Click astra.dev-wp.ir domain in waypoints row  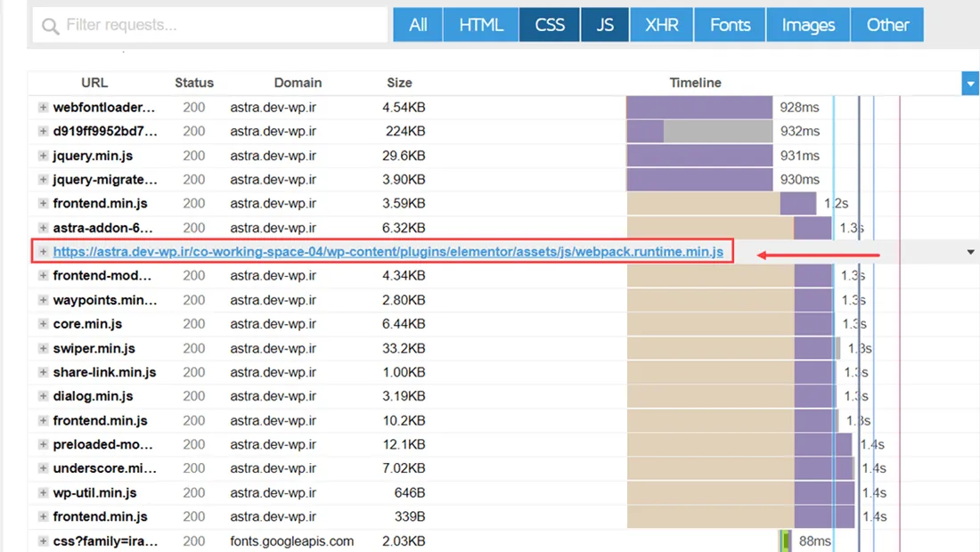[274, 300]
